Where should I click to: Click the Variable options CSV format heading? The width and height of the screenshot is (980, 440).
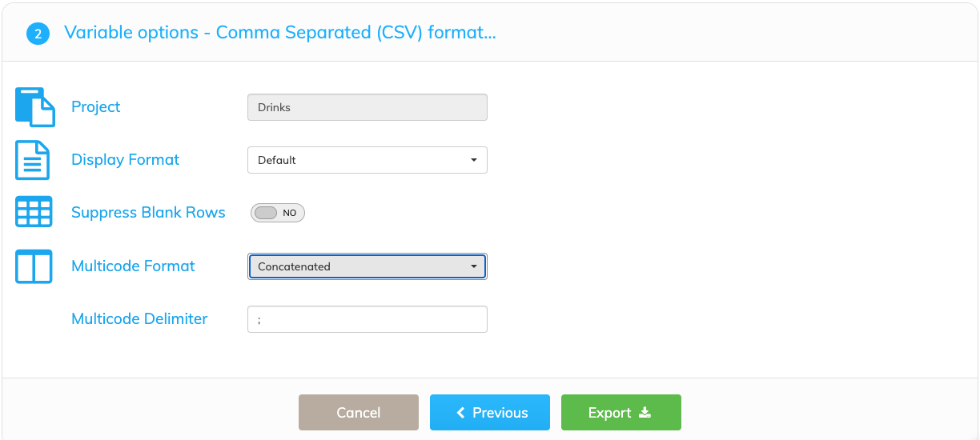(280, 33)
